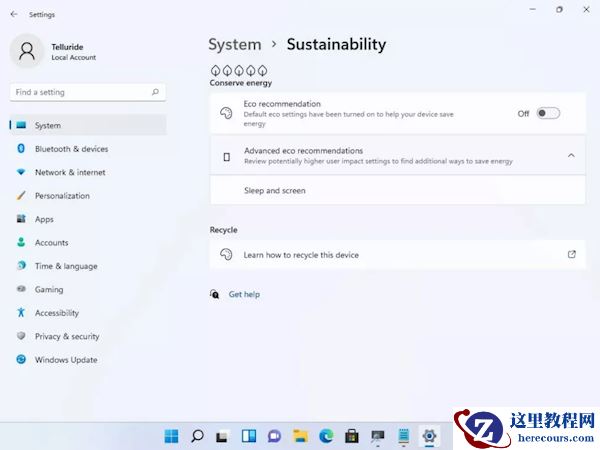
Task: Toggle the Eco recommendation switch
Action: point(548,113)
